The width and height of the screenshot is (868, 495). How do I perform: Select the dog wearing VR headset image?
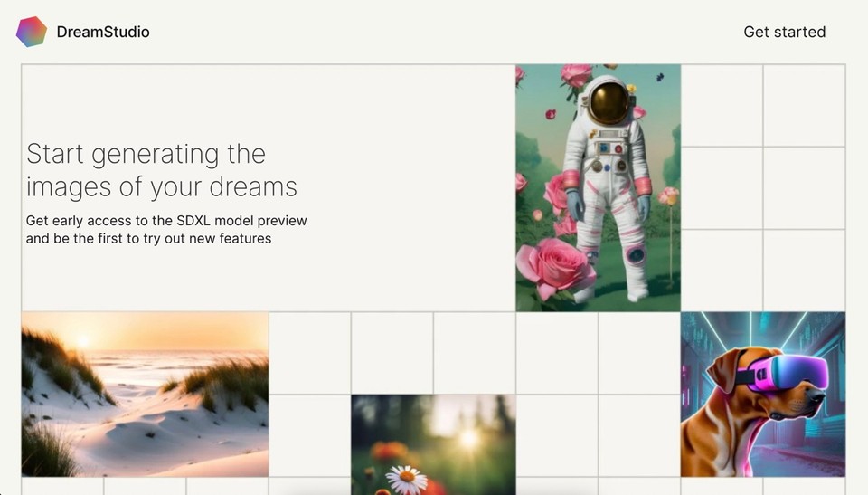(763, 395)
